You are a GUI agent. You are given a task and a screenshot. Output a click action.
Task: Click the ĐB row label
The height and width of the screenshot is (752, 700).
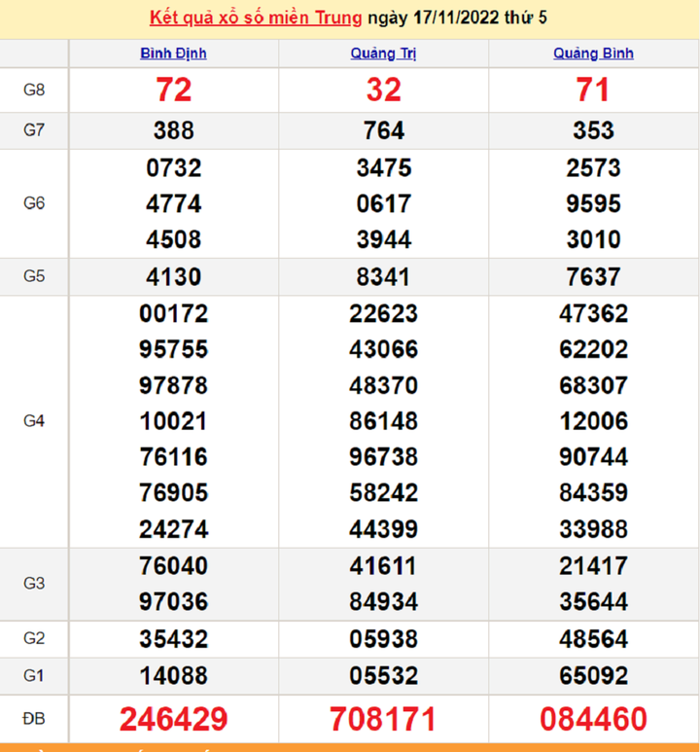click(34, 719)
